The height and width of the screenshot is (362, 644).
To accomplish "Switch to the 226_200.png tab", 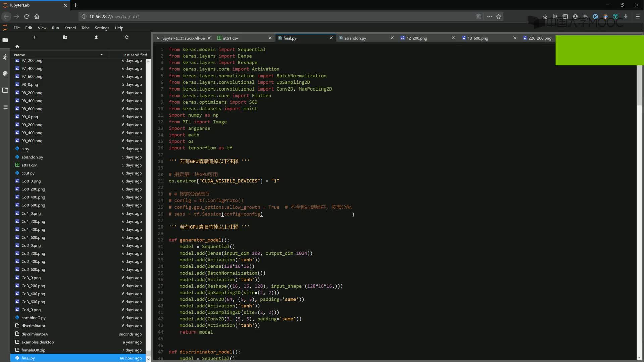I will click(538, 38).
